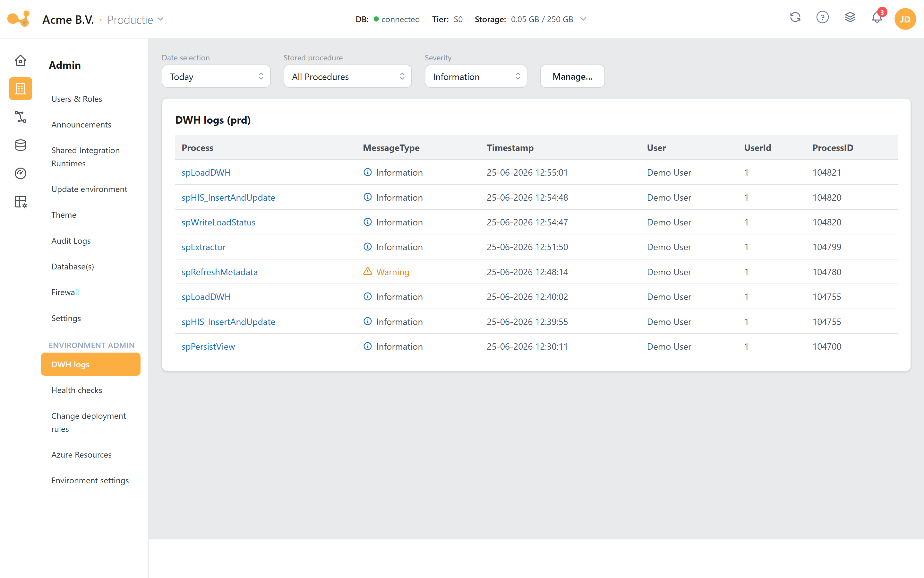
Task: Select the Admin building sidebar icon
Action: point(20,89)
